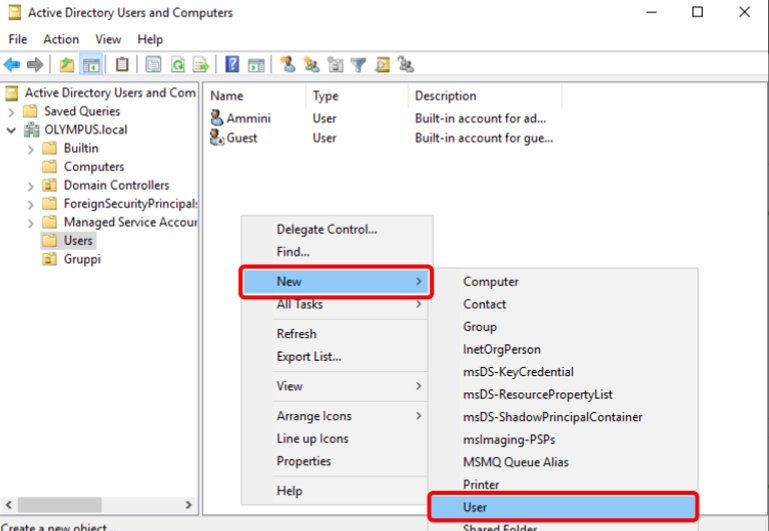Sort list by the Description column header

(446, 96)
